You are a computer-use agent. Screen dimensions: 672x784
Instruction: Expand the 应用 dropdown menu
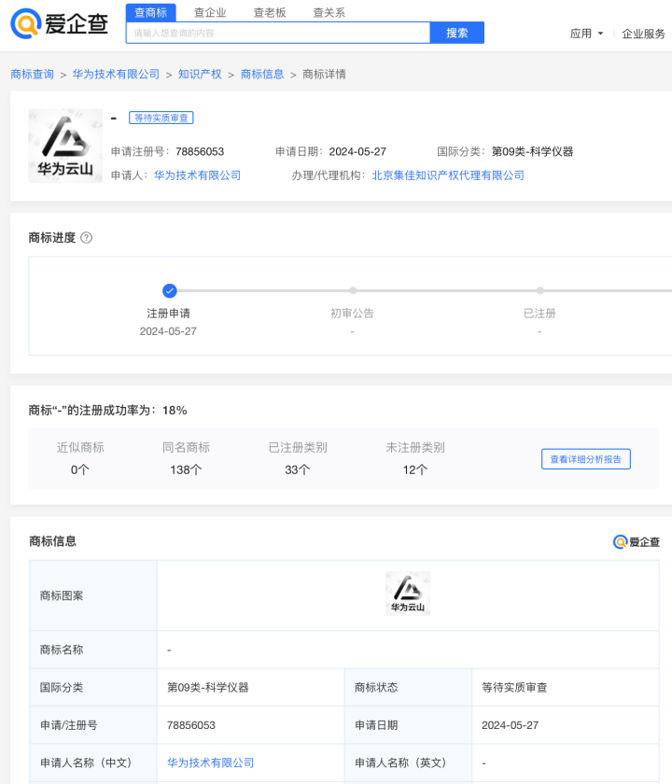pos(586,34)
